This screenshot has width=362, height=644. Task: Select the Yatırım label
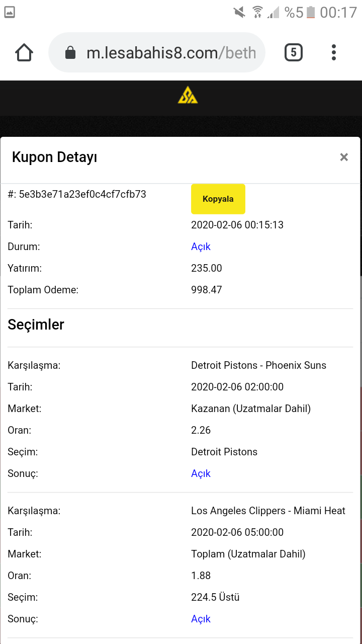[x=25, y=268]
